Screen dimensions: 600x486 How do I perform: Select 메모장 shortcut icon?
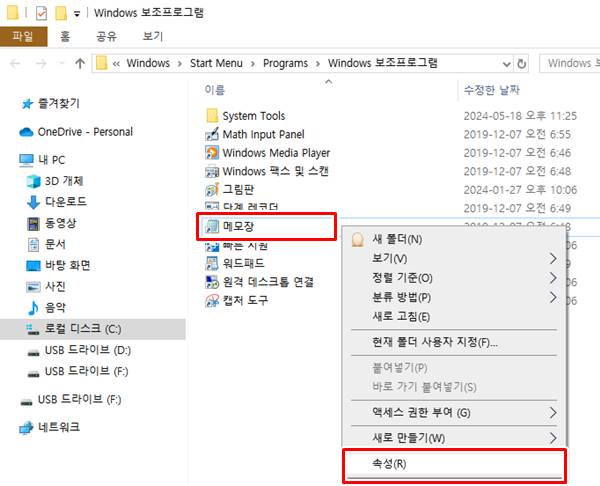pyautogui.click(x=212, y=227)
